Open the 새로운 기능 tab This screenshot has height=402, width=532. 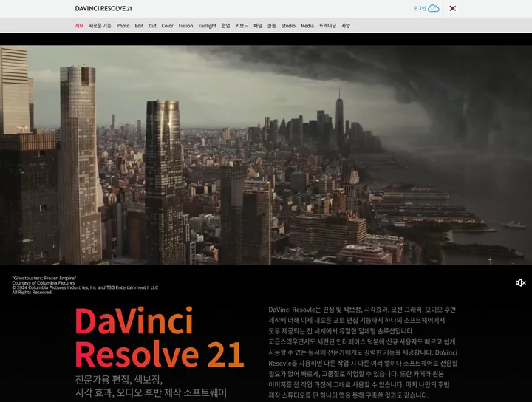100,26
